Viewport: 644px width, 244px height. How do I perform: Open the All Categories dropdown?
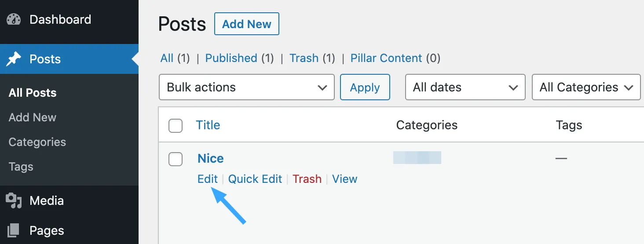[586, 87]
